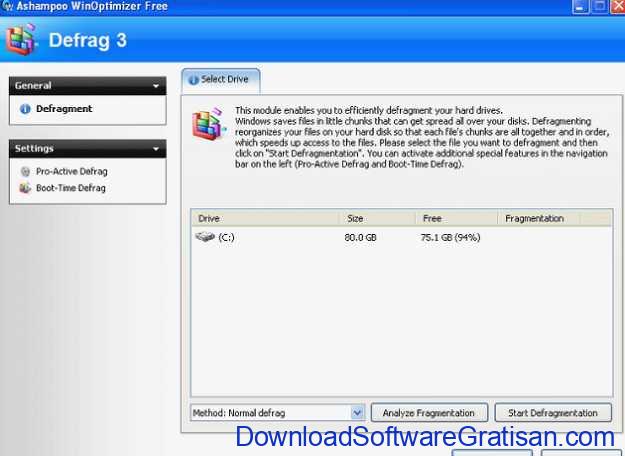Click the Ashampoo title bar app icon
The image size is (625, 456).
pyautogui.click(x=7, y=6)
